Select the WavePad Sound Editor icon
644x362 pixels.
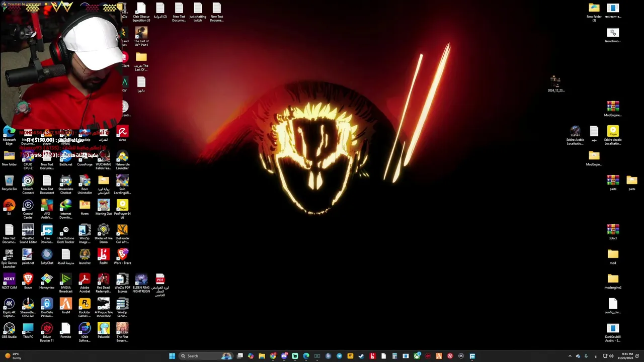pyautogui.click(x=28, y=234)
